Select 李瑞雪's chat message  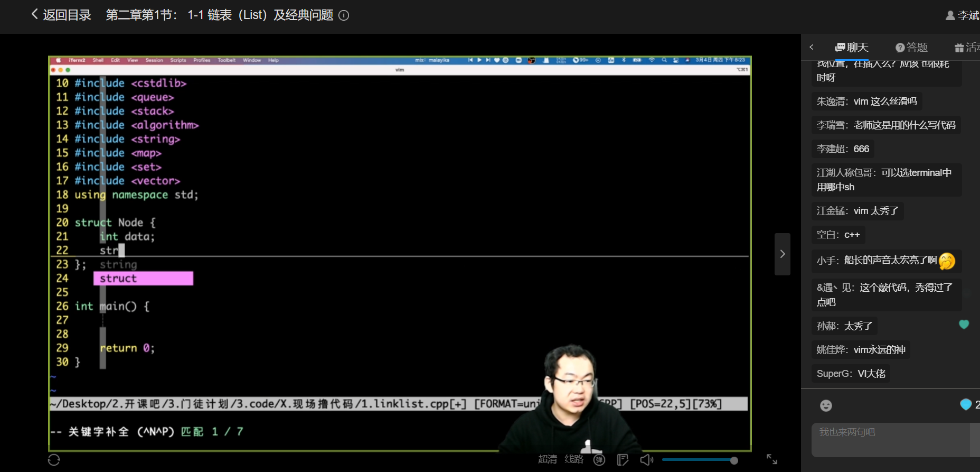[x=886, y=125]
